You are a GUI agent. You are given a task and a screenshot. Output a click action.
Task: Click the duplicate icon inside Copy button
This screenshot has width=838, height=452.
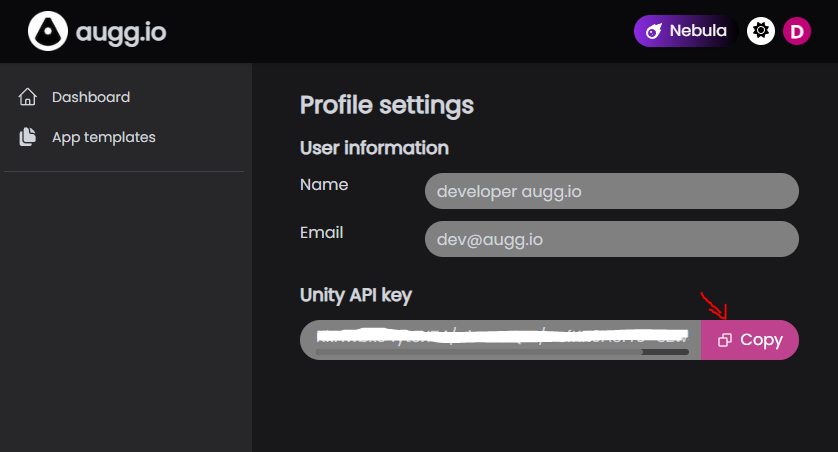[725, 340]
